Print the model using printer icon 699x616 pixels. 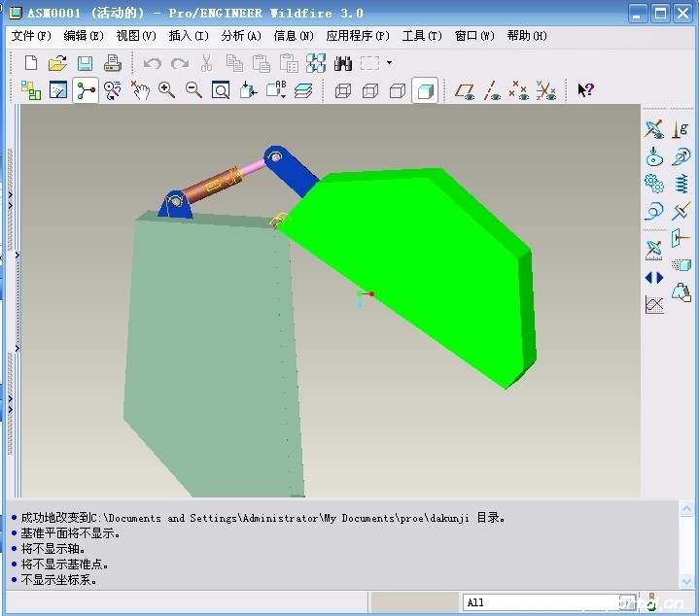point(113,63)
